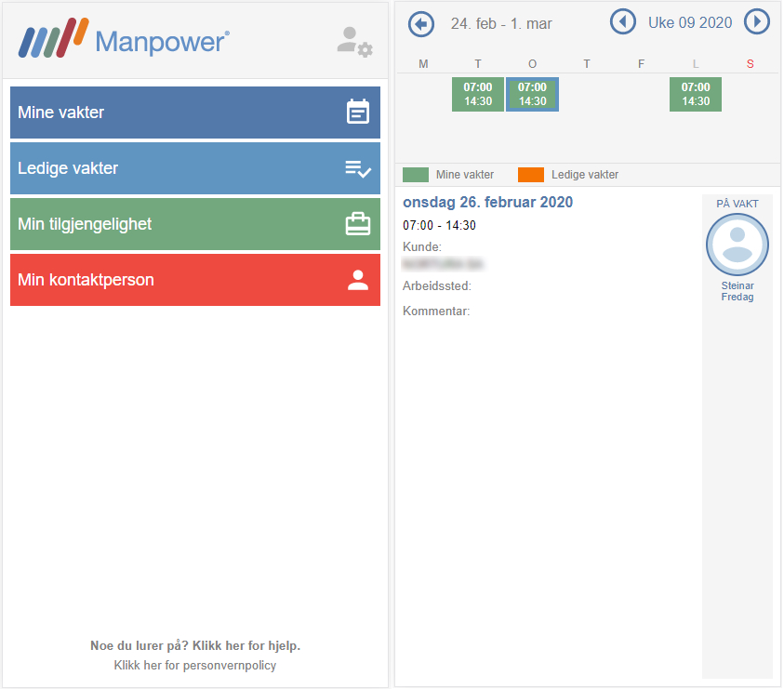This screenshot has height=689, width=784.
Task: Click the checklist icon on Ledige vakter
Action: point(358,168)
